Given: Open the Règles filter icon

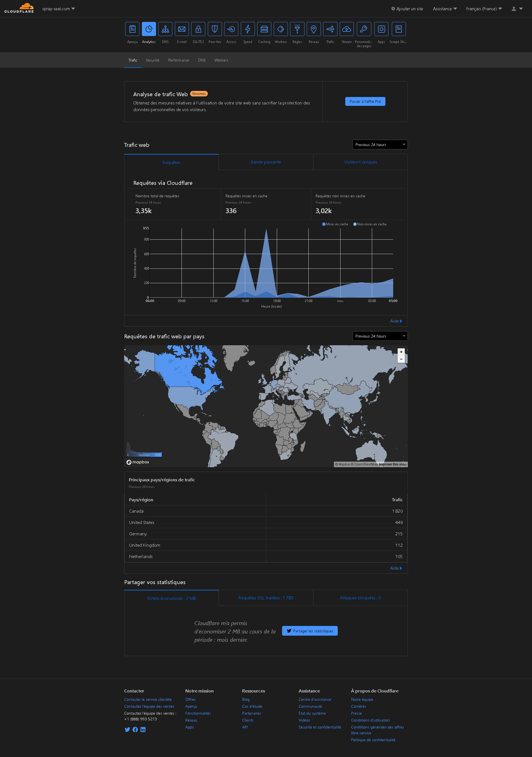Looking at the screenshot, I should (x=297, y=29).
